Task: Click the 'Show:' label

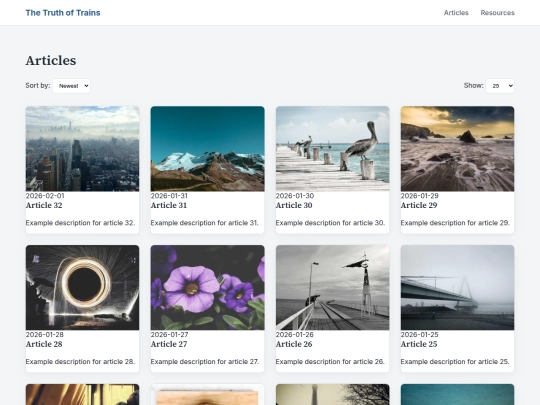Action: (x=474, y=85)
